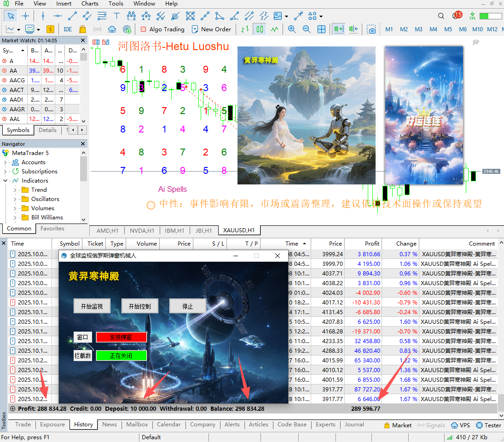The height and width of the screenshot is (442, 504).
Task: Open the IDE MetaEditor
Action: point(68,29)
